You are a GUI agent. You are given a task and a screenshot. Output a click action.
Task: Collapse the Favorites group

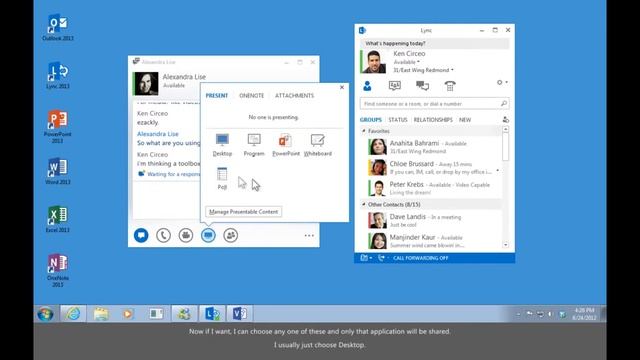pos(364,131)
